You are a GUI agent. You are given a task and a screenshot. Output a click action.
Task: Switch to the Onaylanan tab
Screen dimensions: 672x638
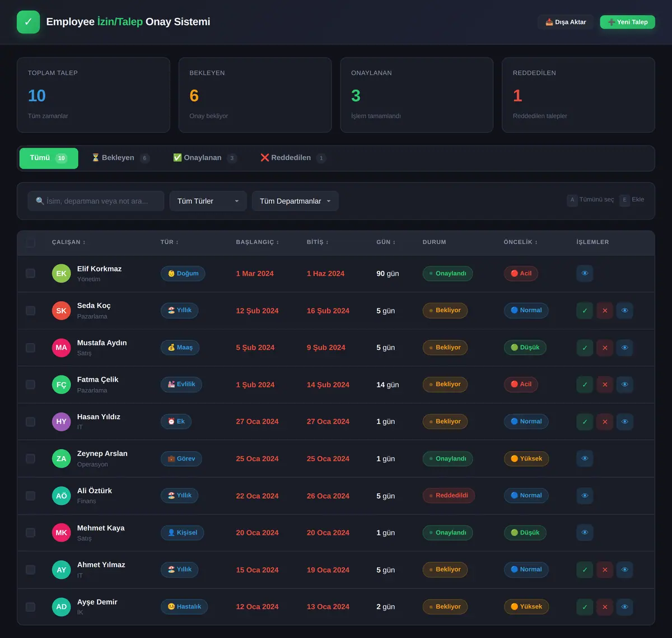[204, 158]
